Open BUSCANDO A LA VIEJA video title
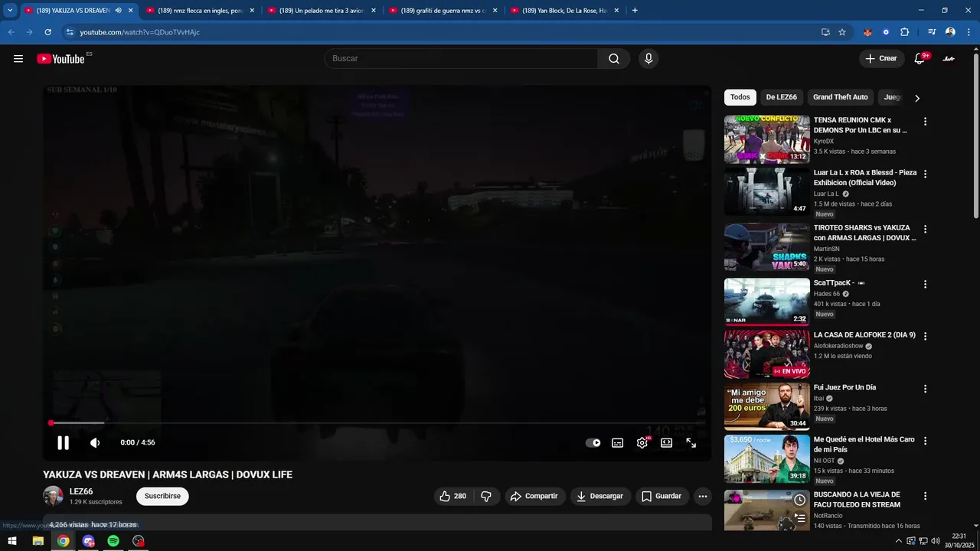This screenshot has height=551, width=980. 857,500
